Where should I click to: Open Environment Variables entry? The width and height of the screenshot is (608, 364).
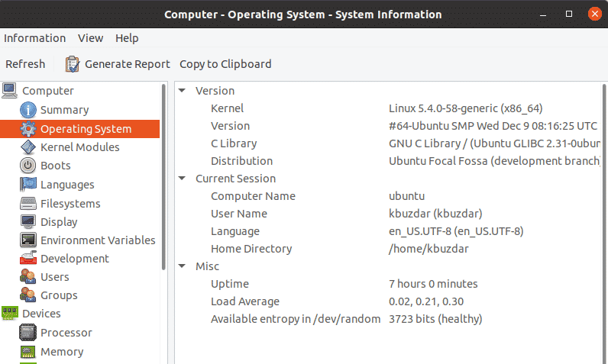pyautogui.click(x=98, y=240)
